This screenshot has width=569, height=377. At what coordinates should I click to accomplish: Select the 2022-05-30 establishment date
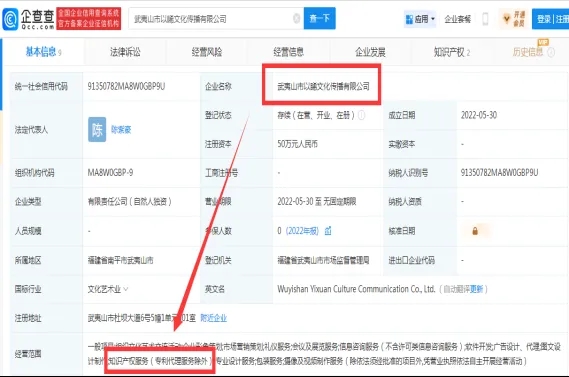[x=479, y=115]
